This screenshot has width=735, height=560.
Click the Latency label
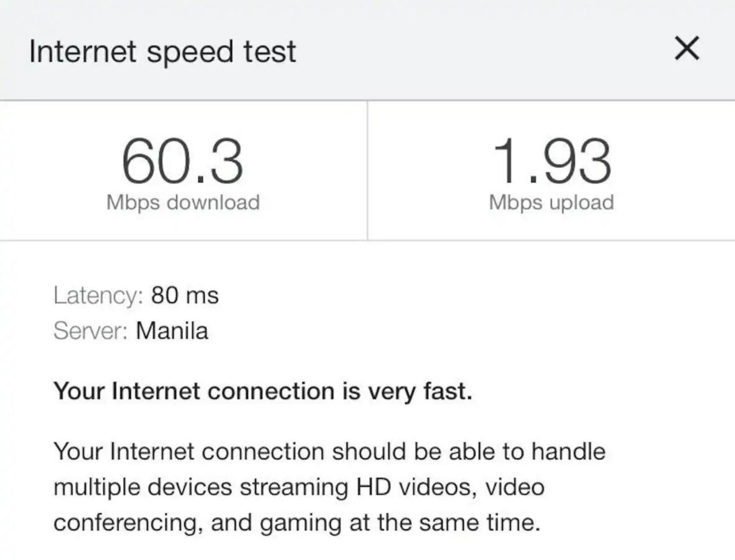[98, 295]
